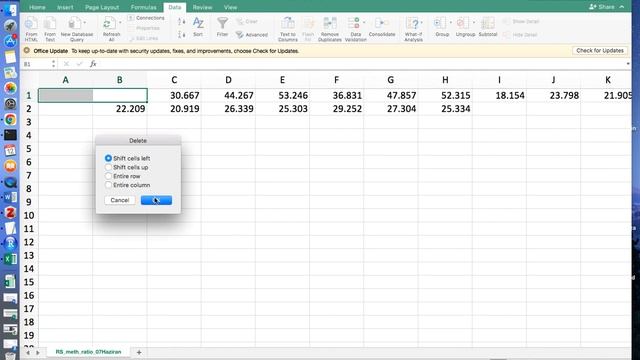Select cell containing 18.154

(x=500, y=96)
